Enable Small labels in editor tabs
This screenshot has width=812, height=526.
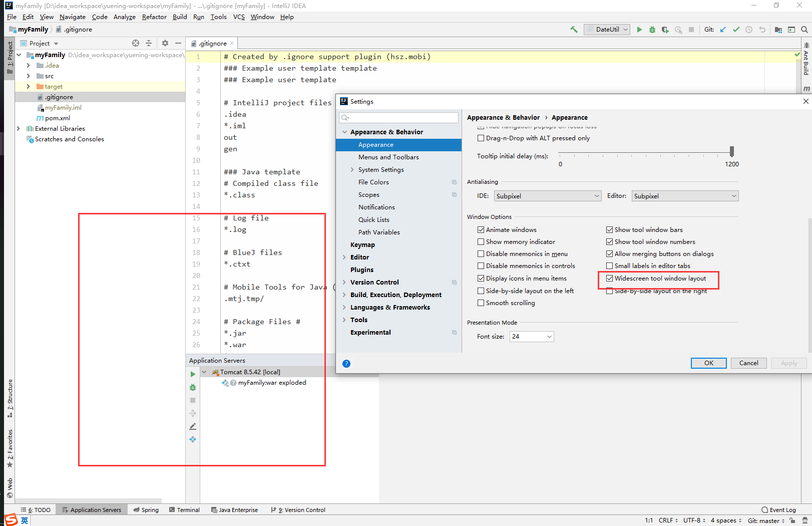tap(609, 266)
